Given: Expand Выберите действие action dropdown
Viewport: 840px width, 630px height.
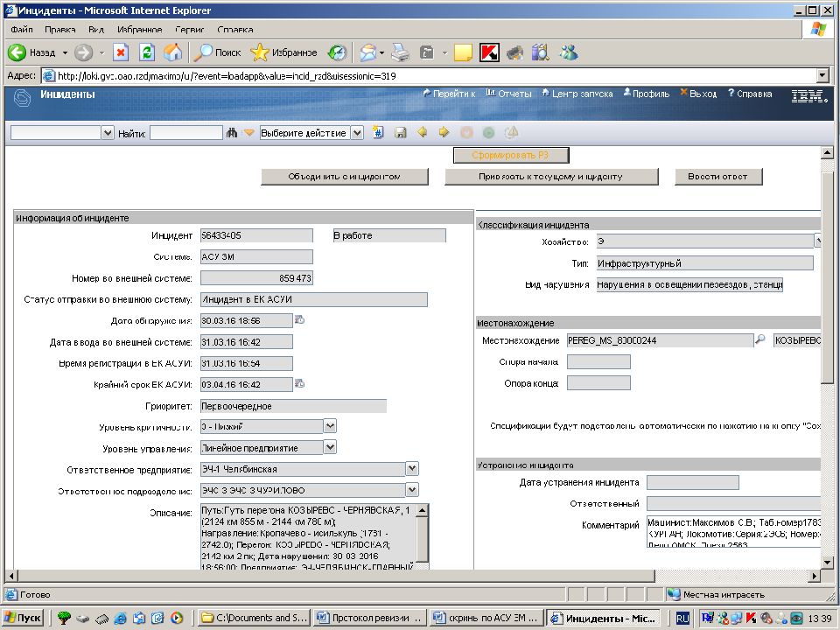Looking at the screenshot, I should pos(357,133).
